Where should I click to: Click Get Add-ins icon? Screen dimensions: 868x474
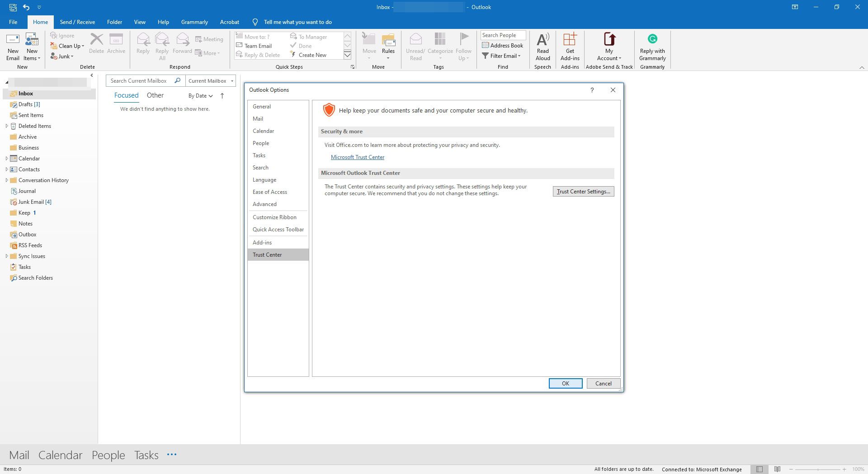(570, 47)
